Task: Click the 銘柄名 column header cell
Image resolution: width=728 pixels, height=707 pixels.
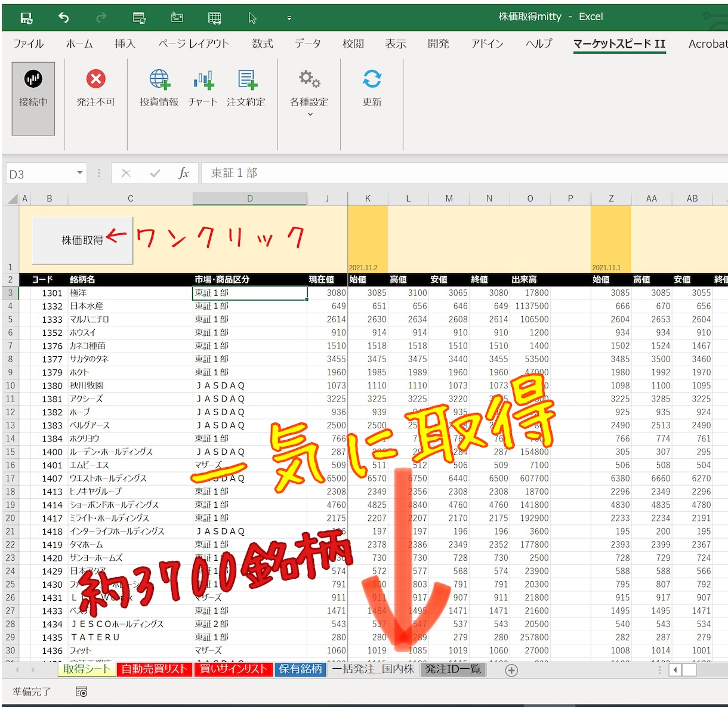Action: pyautogui.click(x=130, y=280)
